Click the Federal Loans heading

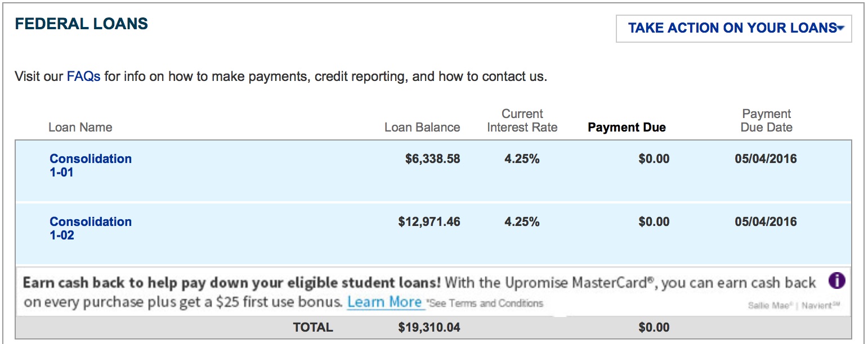click(x=81, y=24)
